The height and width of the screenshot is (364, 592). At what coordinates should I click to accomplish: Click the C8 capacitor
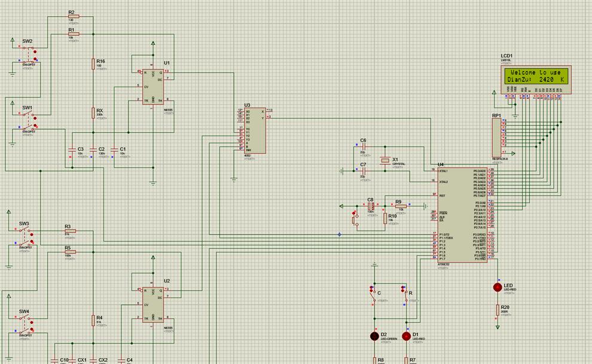click(371, 206)
